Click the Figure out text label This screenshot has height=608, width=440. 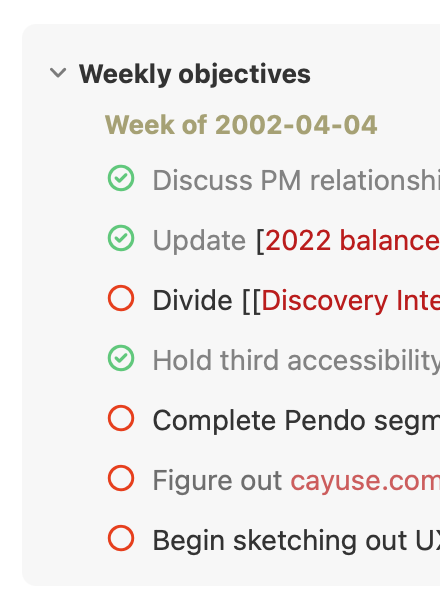pos(217,480)
